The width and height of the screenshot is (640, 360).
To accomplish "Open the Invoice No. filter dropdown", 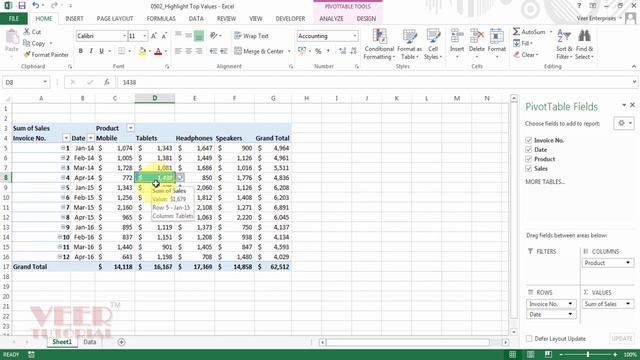I will pos(66,138).
